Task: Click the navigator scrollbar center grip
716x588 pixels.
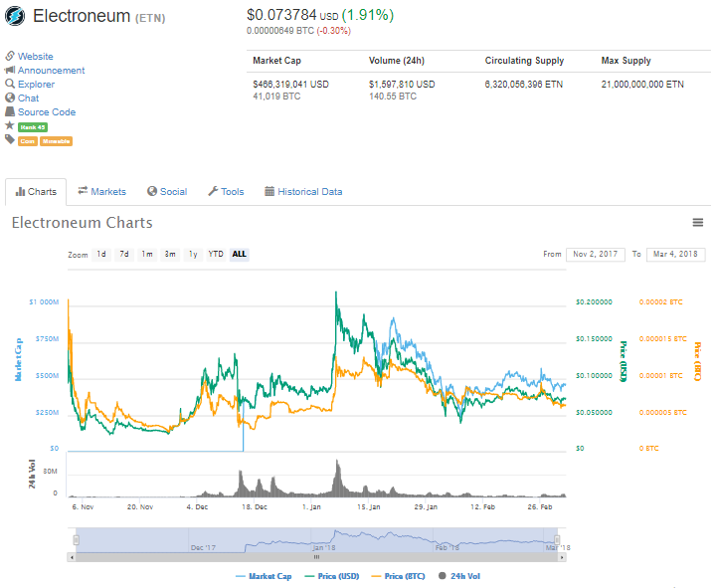Action: (316, 557)
